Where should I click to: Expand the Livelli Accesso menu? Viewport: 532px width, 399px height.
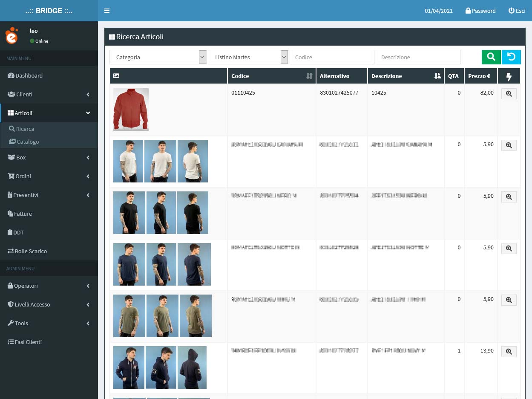click(49, 304)
